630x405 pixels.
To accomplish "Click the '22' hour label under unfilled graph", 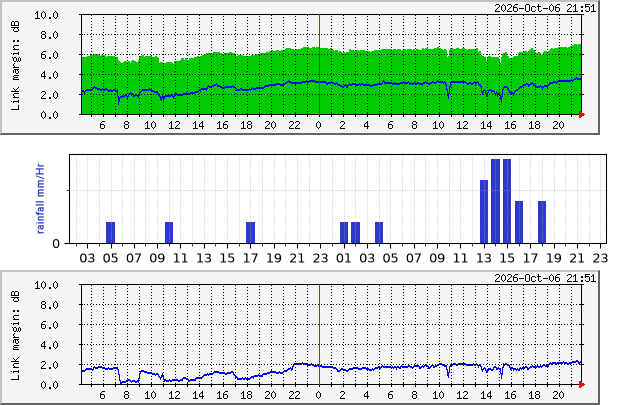I will pyautogui.click(x=295, y=395).
